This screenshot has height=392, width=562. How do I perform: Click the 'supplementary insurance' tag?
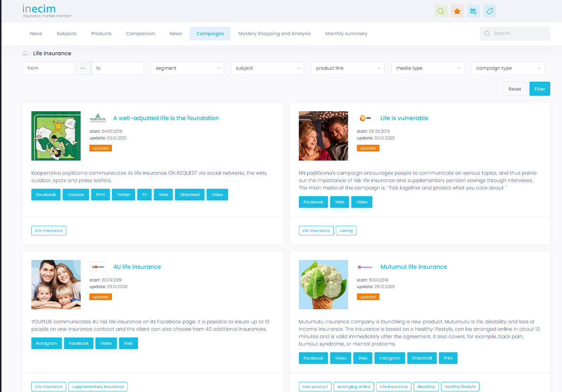[98, 387]
